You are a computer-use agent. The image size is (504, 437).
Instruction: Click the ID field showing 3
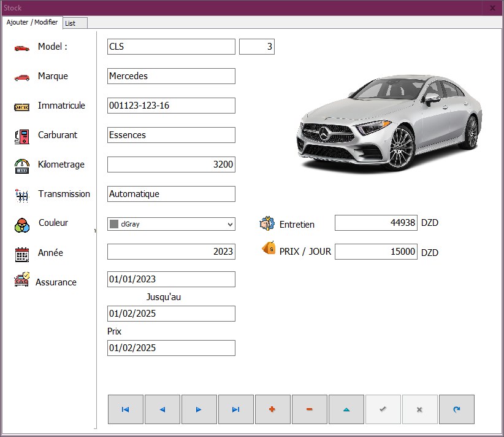(x=257, y=47)
